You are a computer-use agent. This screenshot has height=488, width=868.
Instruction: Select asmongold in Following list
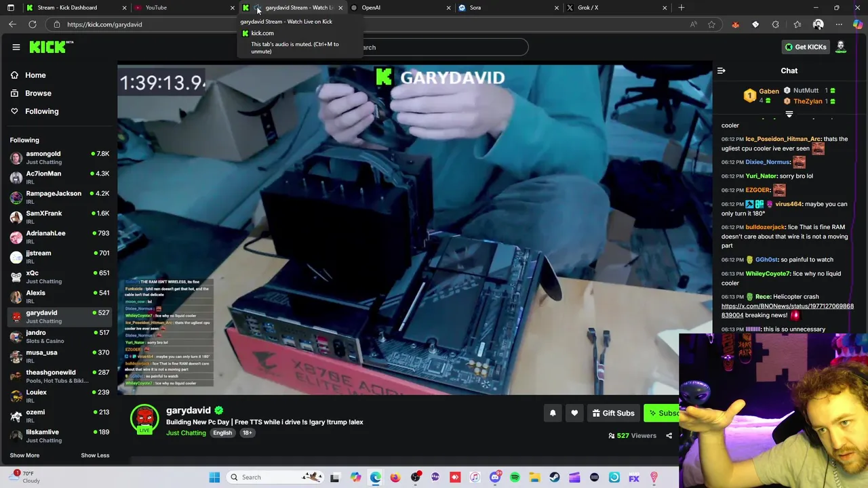point(60,157)
